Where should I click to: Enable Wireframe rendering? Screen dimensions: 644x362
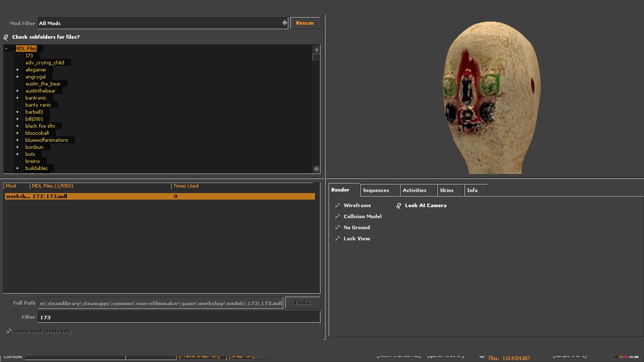coord(338,206)
